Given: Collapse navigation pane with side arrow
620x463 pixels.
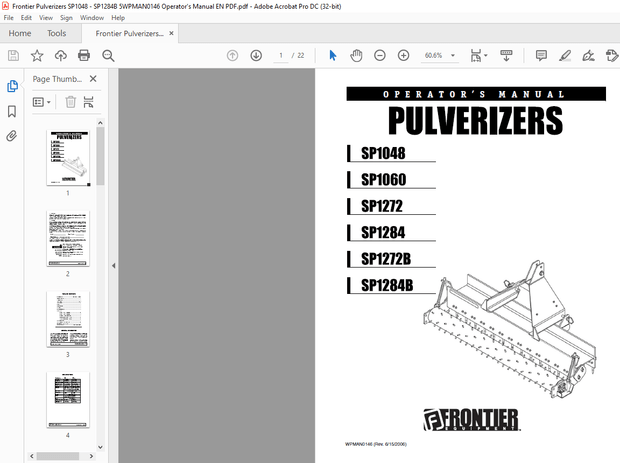Looking at the screenshot, I should point(113,266).
